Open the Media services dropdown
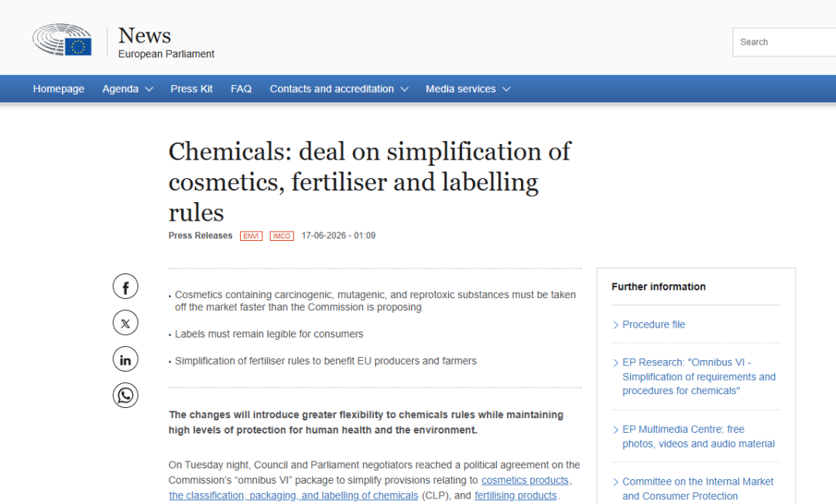Image resolution: width=836 pixels, height=504 pixels. click(x=468, y=89)
